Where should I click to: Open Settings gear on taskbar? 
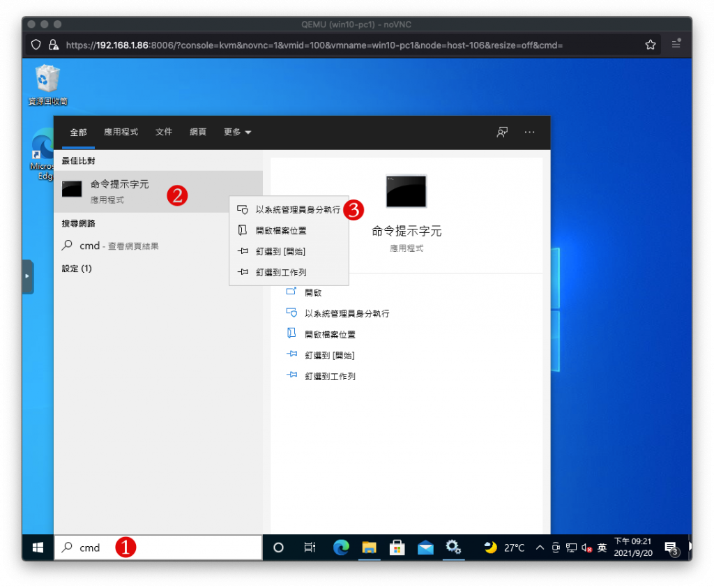(x=453, y=548)
